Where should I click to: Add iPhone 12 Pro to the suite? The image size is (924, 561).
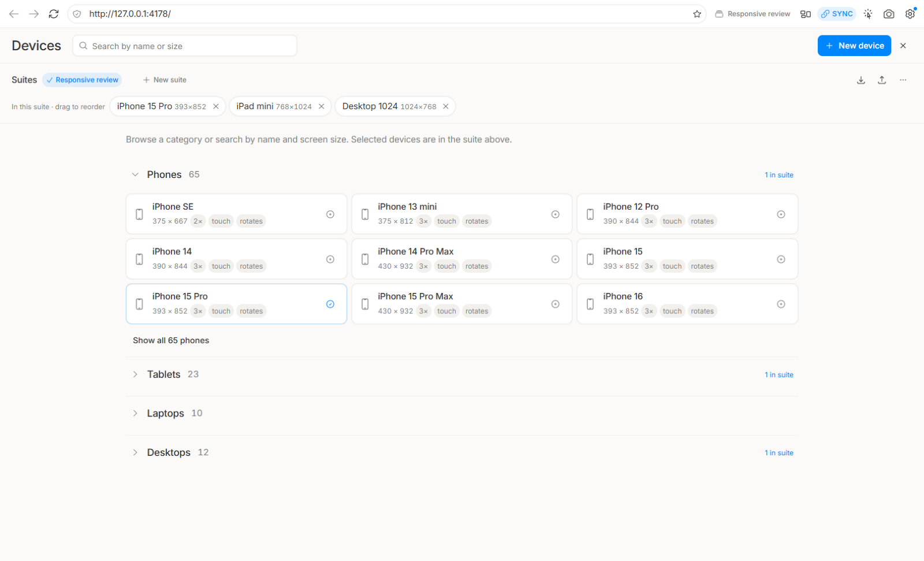pyautogui.click(x=781, y=214)
